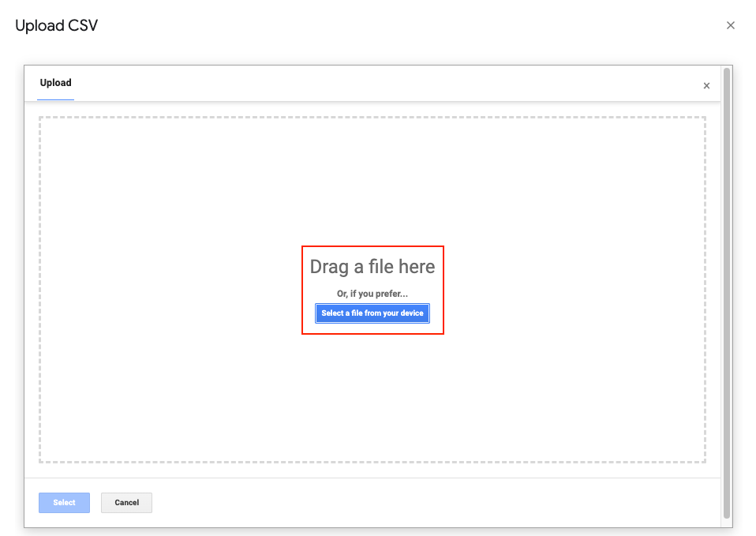Switch to the Upload tab
The width and height of the screenshot is (756, 536).
tap(55, 83)
